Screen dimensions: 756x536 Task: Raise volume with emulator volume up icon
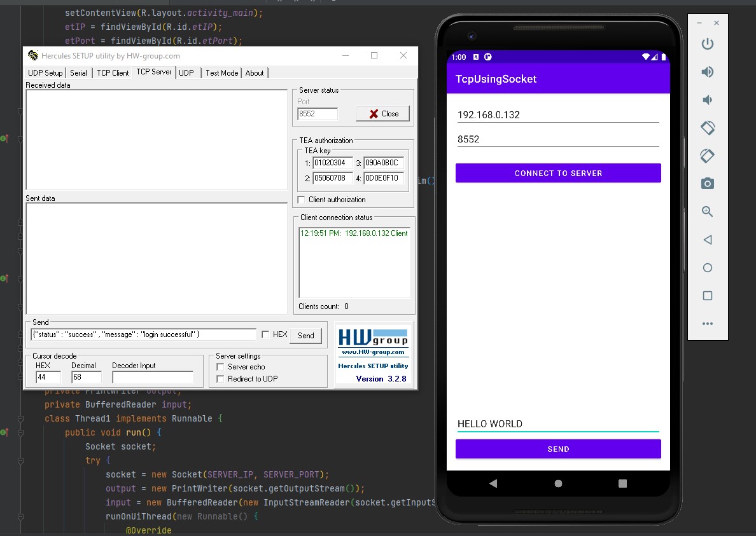pos(707,72)
